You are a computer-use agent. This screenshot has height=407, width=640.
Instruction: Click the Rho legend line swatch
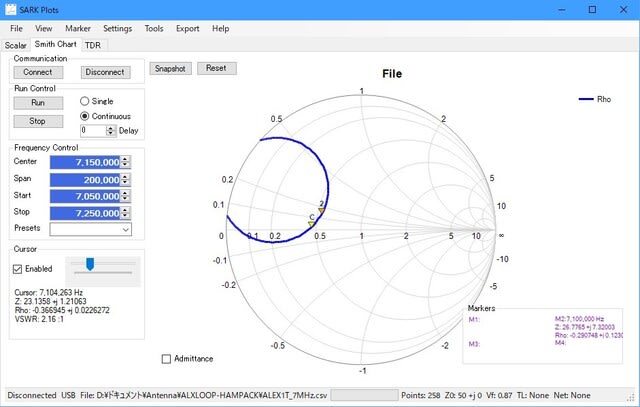pos(586,99)
